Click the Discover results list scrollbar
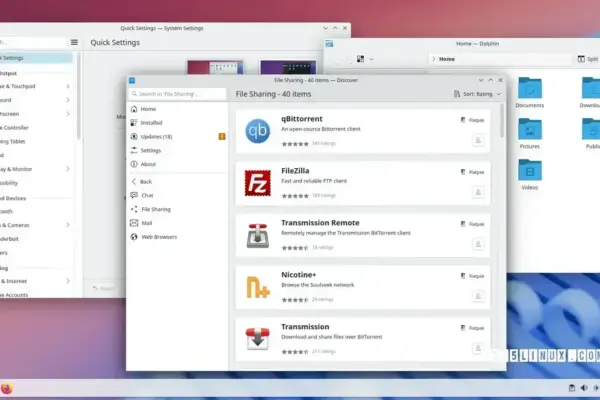 pos(502,121)
